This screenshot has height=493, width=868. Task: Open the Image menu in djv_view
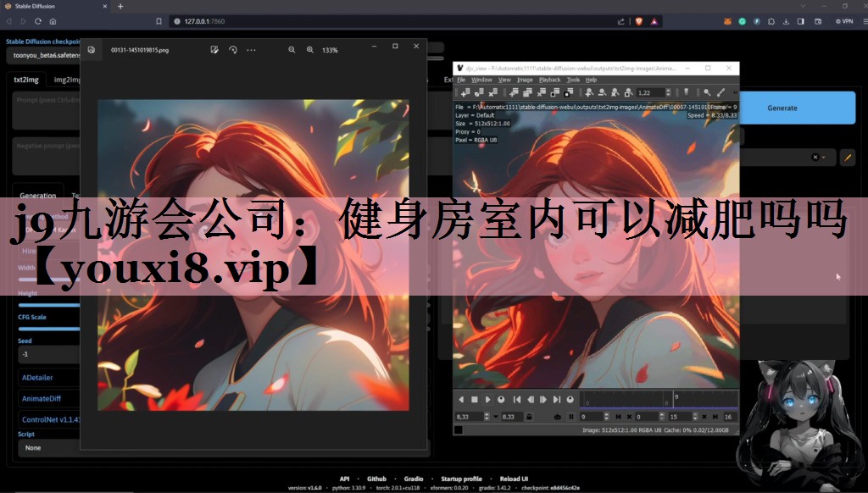click(525, 80)
